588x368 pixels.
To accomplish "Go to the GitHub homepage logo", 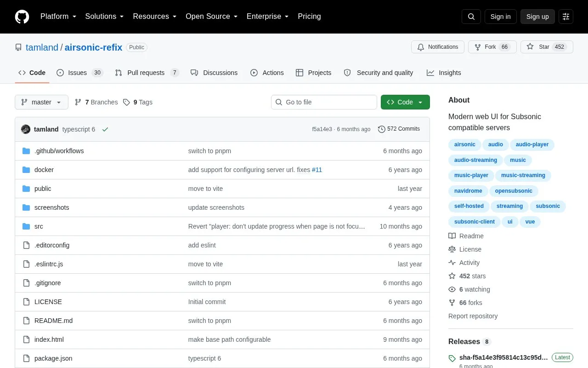I will (22, 17).
